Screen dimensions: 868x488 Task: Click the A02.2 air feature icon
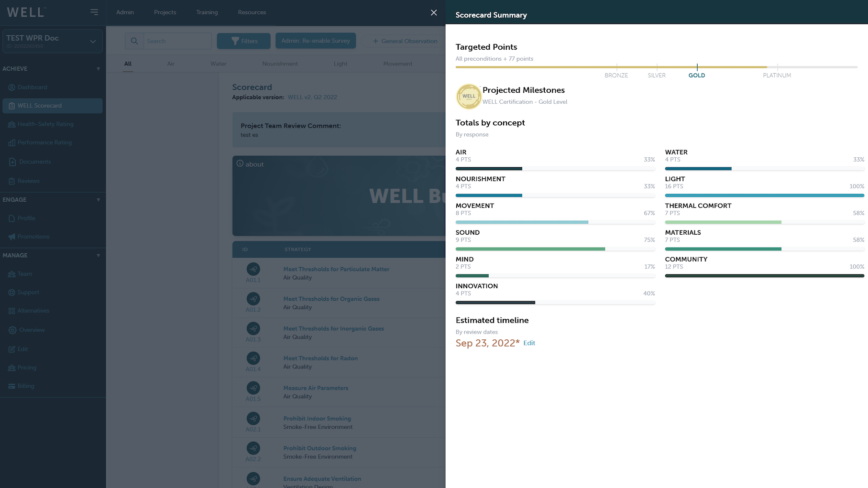point(253,448)
